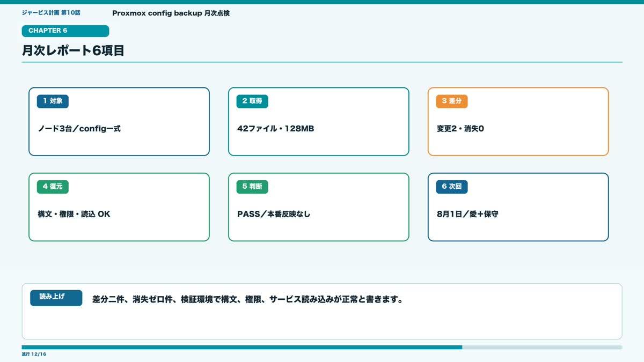Click the Proxmox config backup 月次点検 title
This screenshot has height=362, width=644.
pos(171,13)
